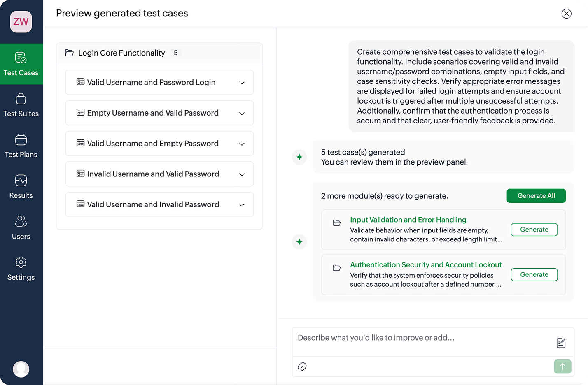588x385 pixels.
Task: Expand Invalid Username and Valid Password chevron
Action: (242, 175)
